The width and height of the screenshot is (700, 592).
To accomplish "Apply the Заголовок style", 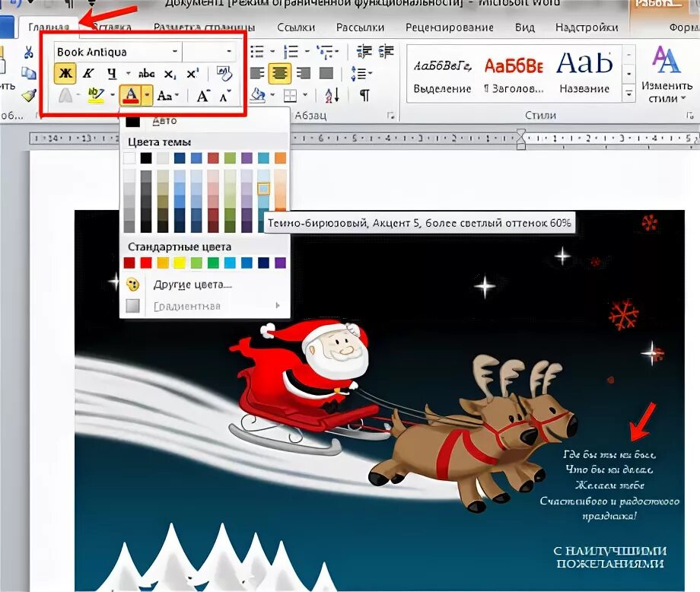I will coord(514,75).
